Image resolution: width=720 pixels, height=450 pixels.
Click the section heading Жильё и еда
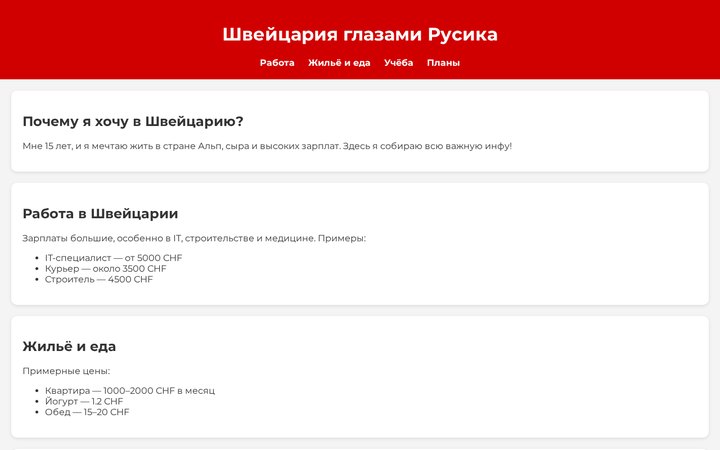pos(69,346)
